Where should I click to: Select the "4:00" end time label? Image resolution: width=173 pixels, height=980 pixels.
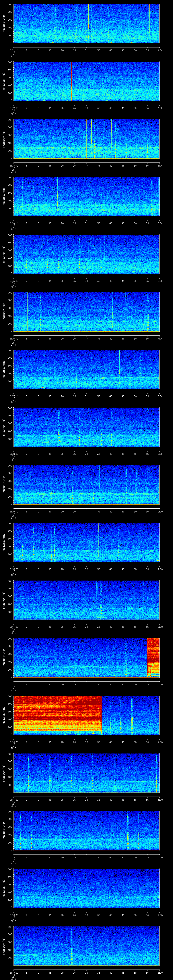click(x=160, y=166)
